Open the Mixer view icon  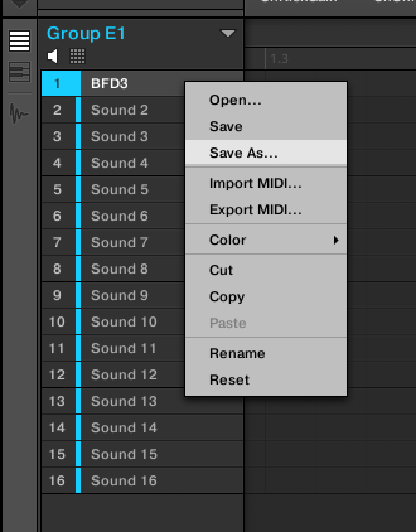[20, 72]
